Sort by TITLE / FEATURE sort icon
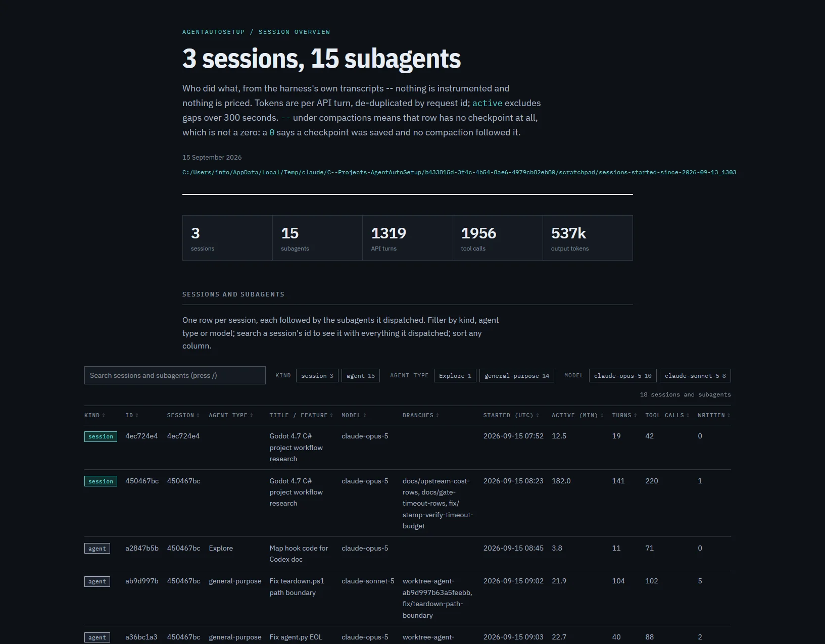 click(331, 416)
